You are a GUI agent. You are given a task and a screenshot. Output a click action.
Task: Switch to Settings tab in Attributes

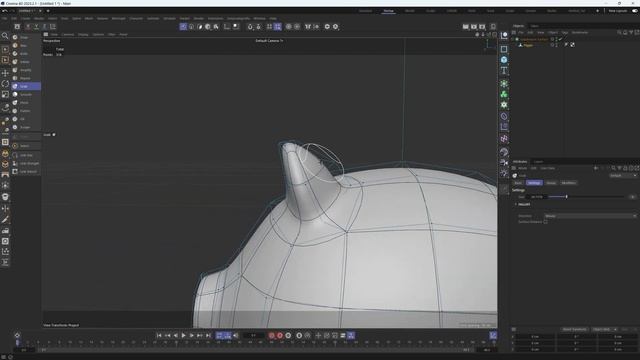click(x=534, y=183)
